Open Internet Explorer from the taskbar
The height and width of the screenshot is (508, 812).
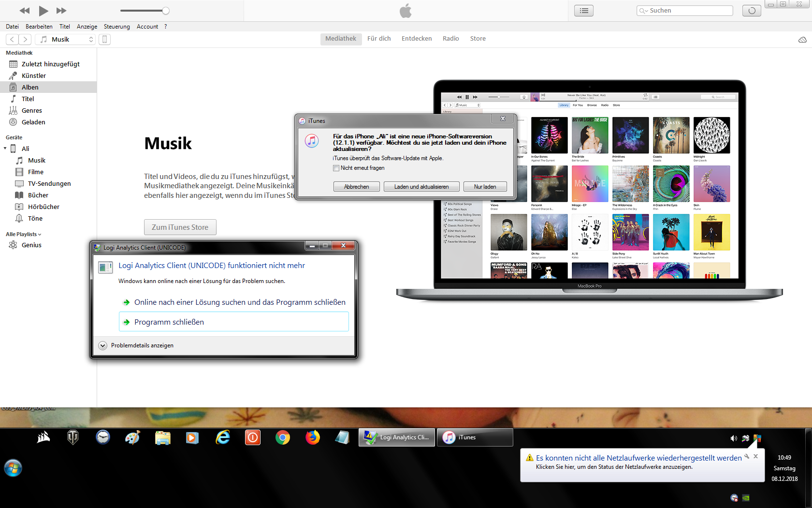[x=223, y=437]
